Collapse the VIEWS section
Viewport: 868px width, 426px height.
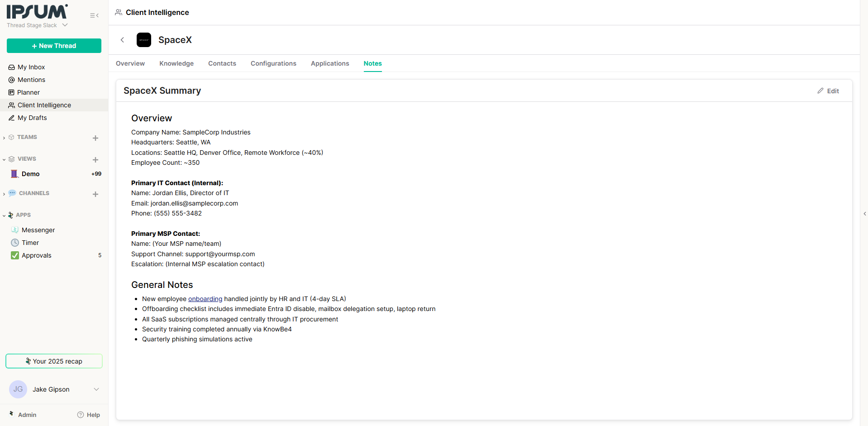(x=4, y=159)
